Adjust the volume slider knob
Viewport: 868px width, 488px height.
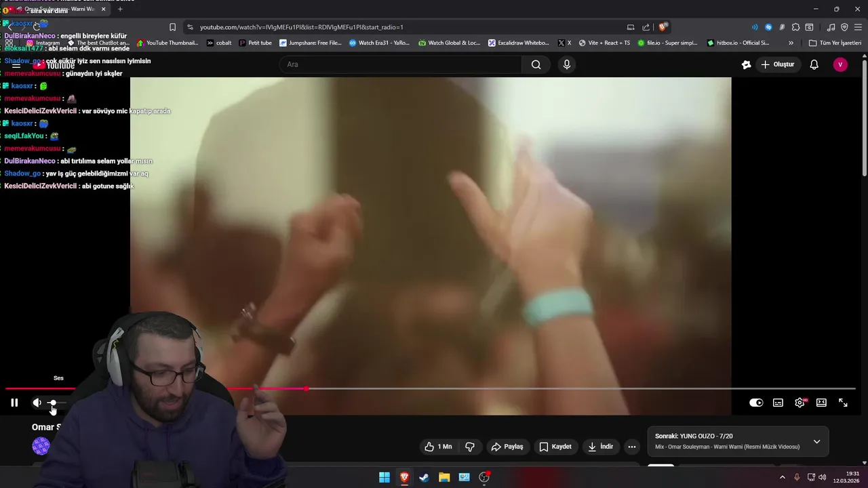[x=53, y=403]
